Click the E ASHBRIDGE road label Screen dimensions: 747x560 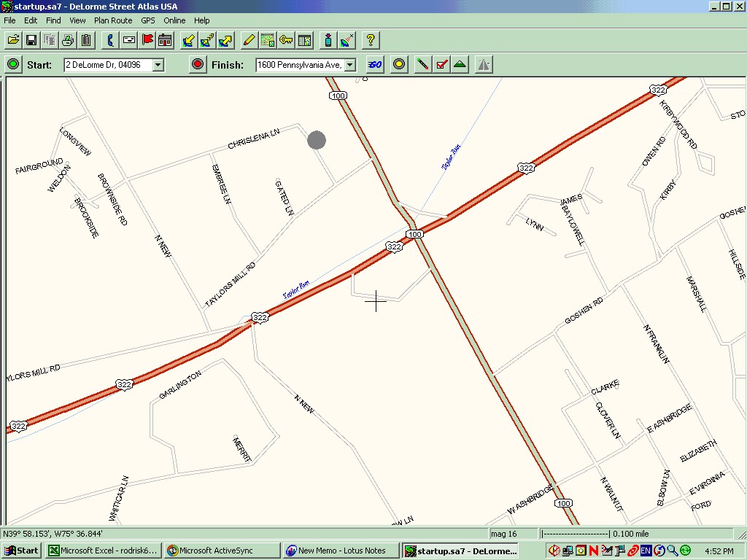pyautogui.click(x=670, y=419)
